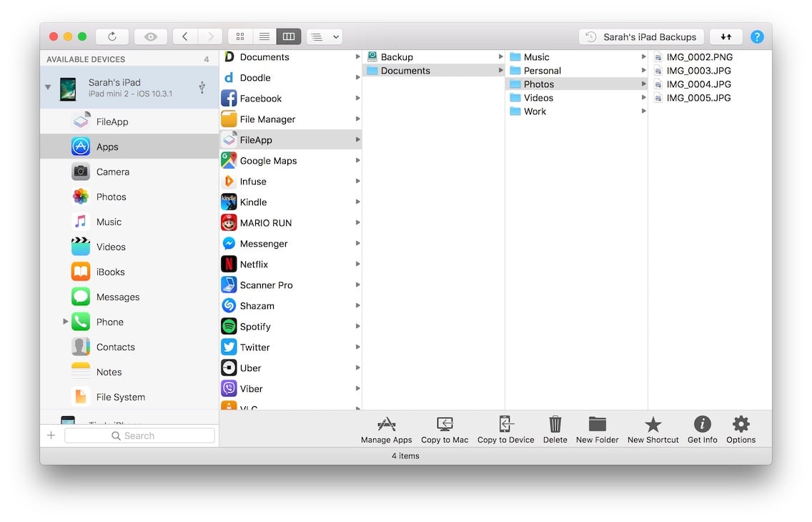This screenshot has width=812, height=522.
Task: Switch to list view
Action: tap(264, 36)
